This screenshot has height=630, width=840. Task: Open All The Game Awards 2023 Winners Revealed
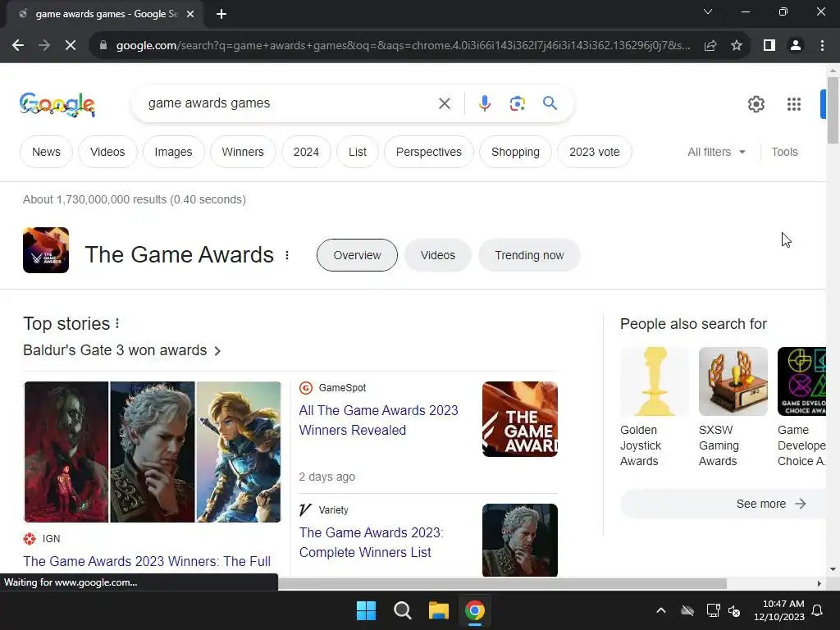379,420
